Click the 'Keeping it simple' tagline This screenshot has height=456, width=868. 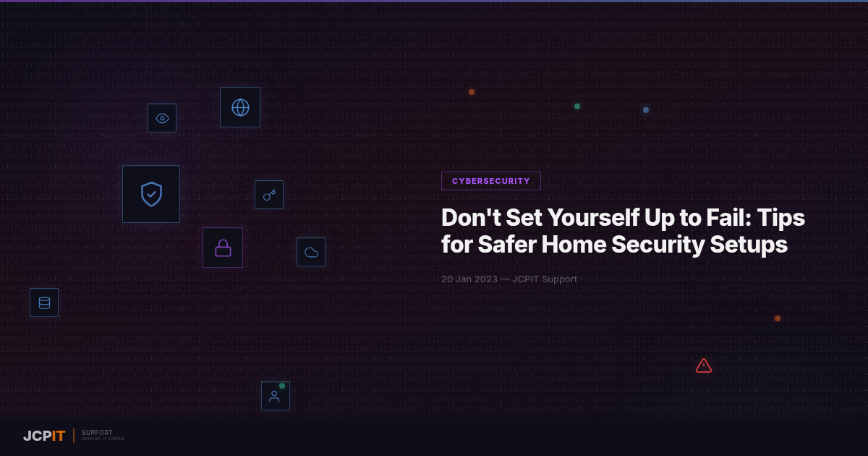103,439
